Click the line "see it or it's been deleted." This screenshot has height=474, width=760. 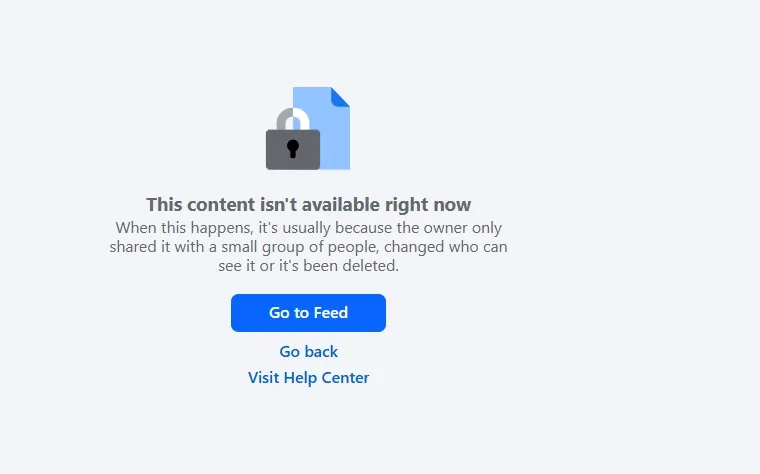click(x=308, y=266)
